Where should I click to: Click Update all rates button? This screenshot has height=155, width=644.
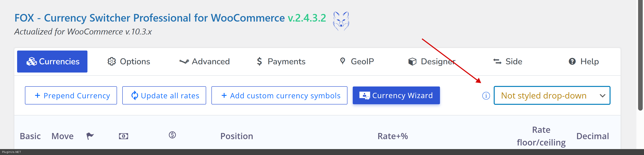click(164, 96)
